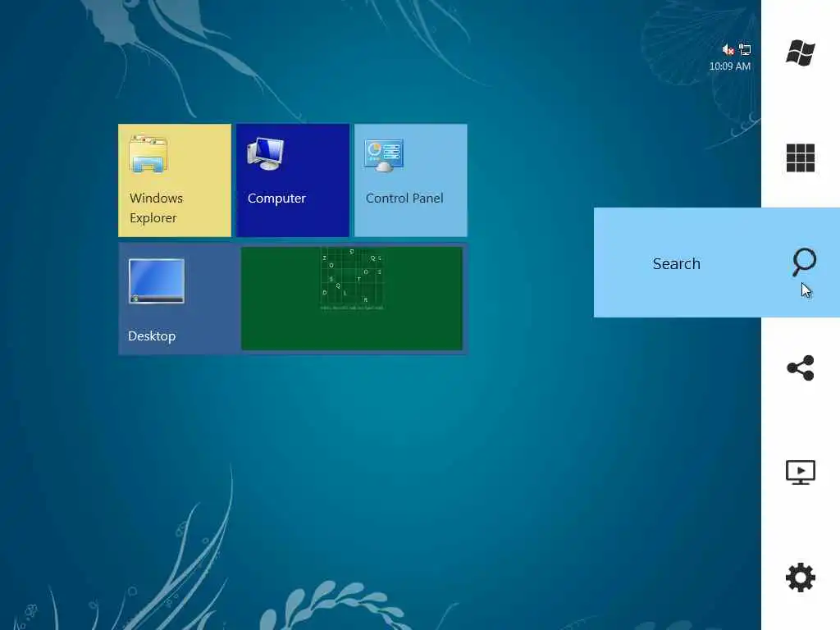Open the Share charm

pos(801,368)
